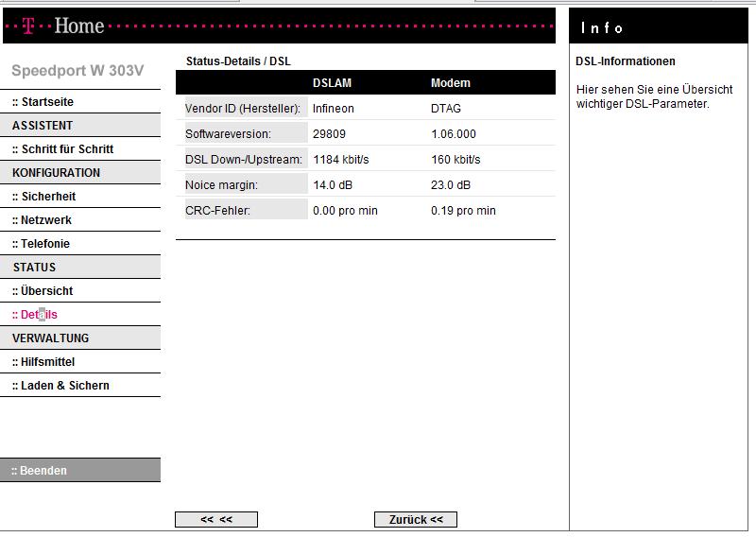This screenshot has width=756, height=537.
Task: Open the Netzwerk settings page
Action: (x=42, y=220)
